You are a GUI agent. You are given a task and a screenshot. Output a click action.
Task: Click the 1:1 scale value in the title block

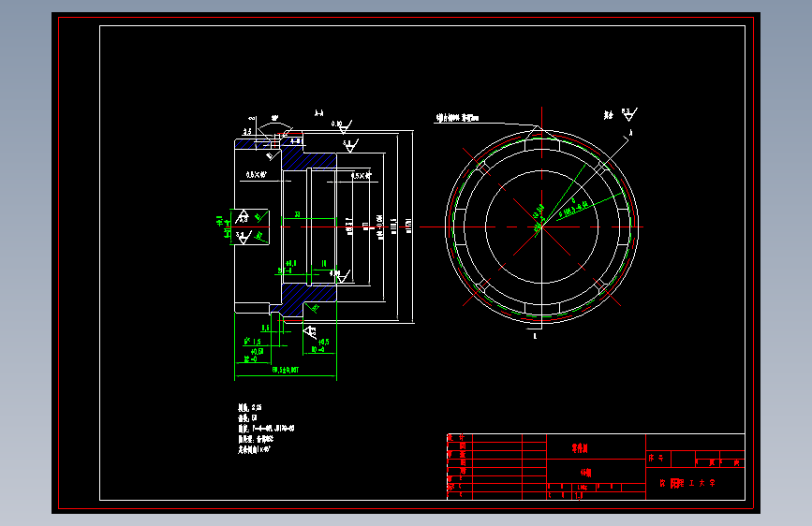(579, 495)
